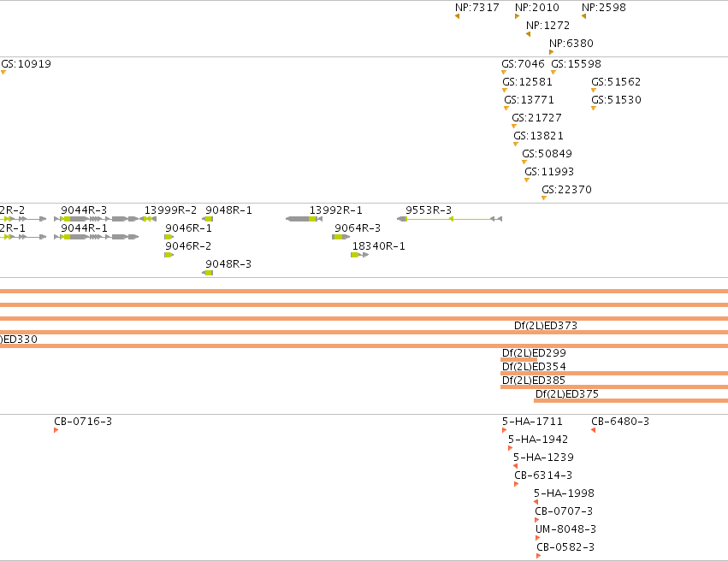Click the 9046R-2 gene glyph
This screenshot has width=728, height=561.
[x=169, y=255]
